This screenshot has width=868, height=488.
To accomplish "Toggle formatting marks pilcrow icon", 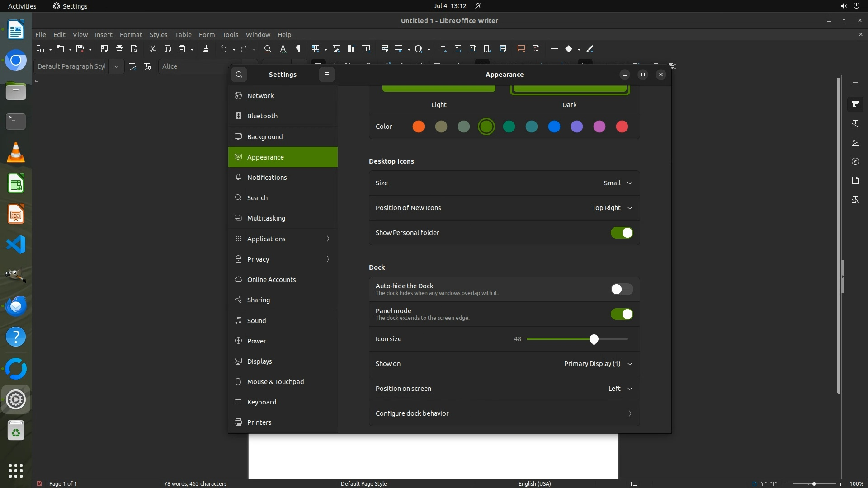I will click(298, 49).
